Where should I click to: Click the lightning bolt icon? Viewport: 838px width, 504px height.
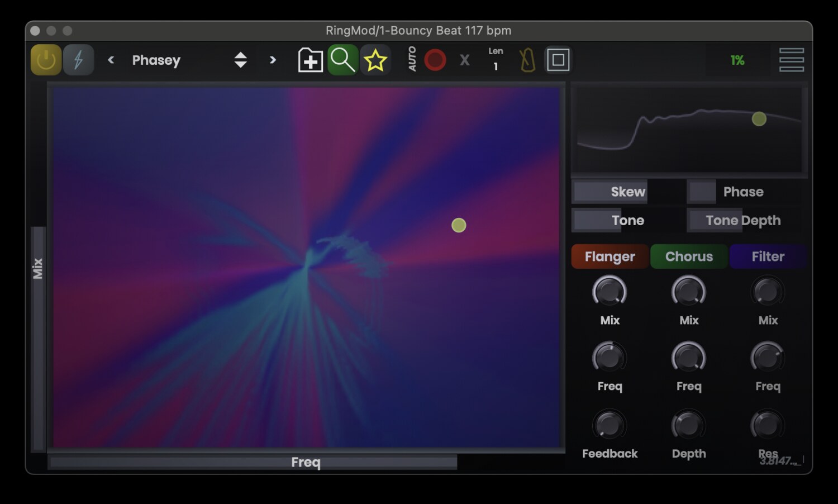coord(78,60)
